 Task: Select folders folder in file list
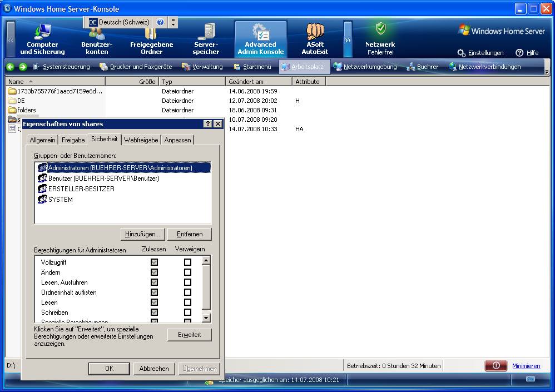point(22,110)
